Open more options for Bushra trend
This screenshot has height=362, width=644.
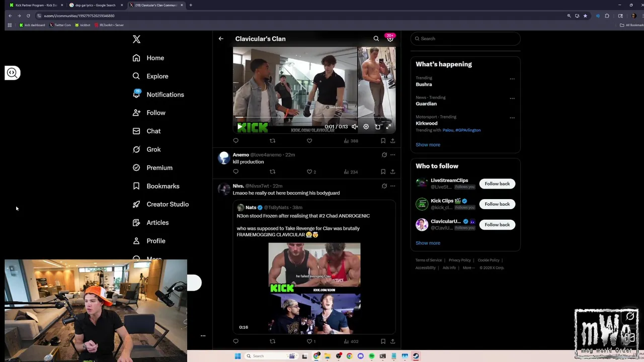[x=512, y=79]
